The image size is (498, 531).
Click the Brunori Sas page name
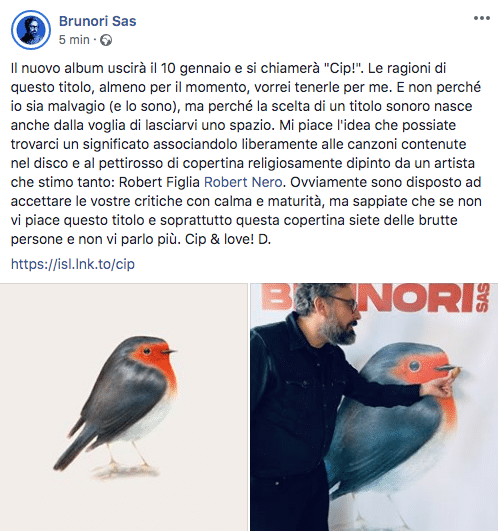click(98, 21)
